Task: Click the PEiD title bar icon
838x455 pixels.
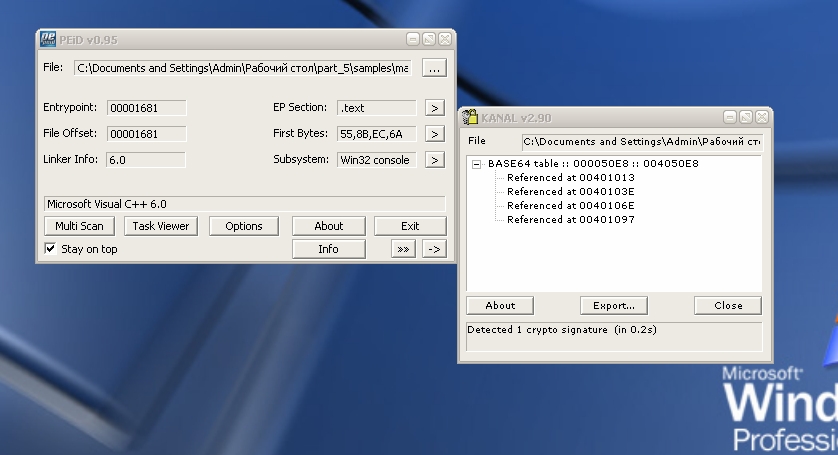Action: [x=48, y=39]
